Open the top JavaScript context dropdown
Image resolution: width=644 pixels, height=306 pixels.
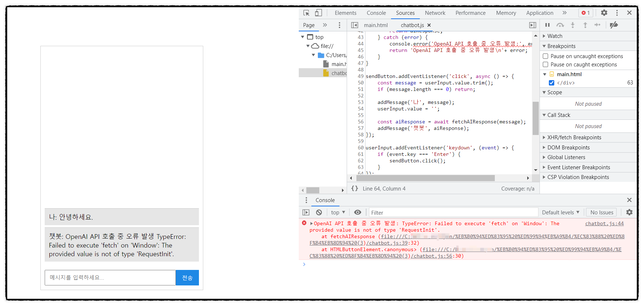338,213
